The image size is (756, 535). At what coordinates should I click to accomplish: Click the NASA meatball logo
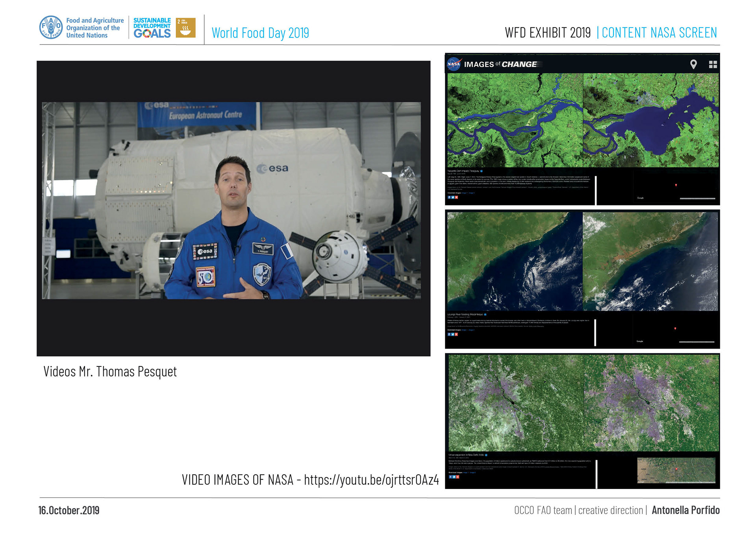tap(454, 64)
